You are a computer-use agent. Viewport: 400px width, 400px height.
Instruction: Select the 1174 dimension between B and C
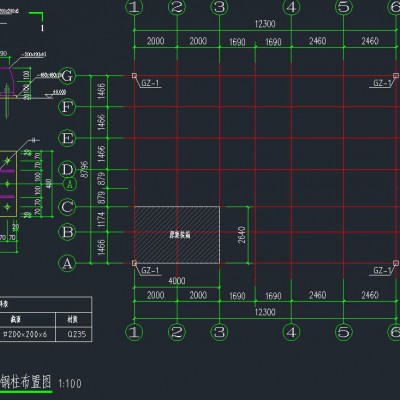tap(102, 219)
